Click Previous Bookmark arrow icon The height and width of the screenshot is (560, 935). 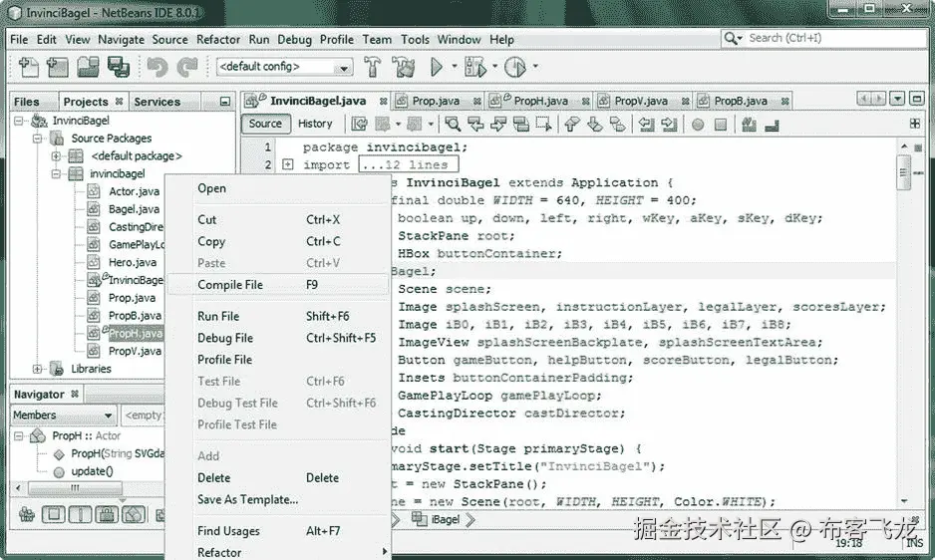tap(572, 124)
